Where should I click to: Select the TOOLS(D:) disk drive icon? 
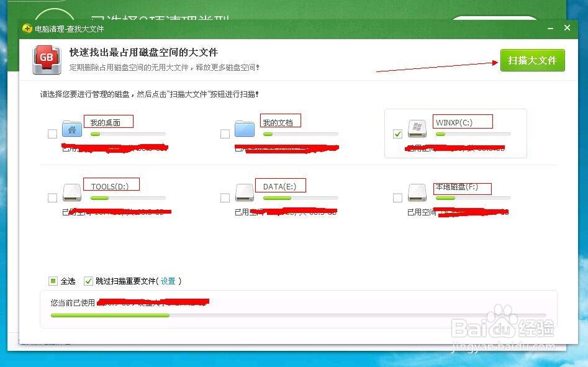coord(71,193)
